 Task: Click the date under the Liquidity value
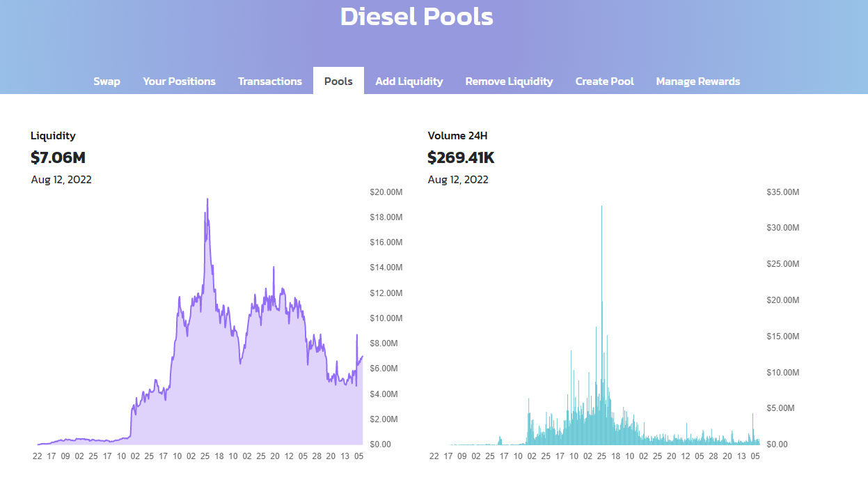(x=61, y=180)
